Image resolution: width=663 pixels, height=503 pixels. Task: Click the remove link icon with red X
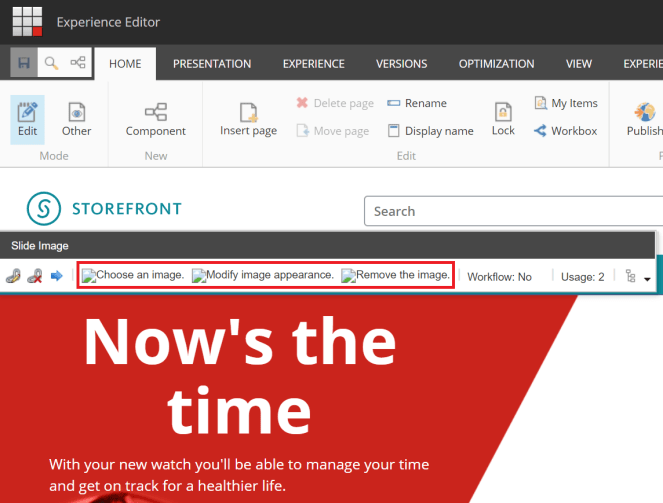(x=35, y=276)
